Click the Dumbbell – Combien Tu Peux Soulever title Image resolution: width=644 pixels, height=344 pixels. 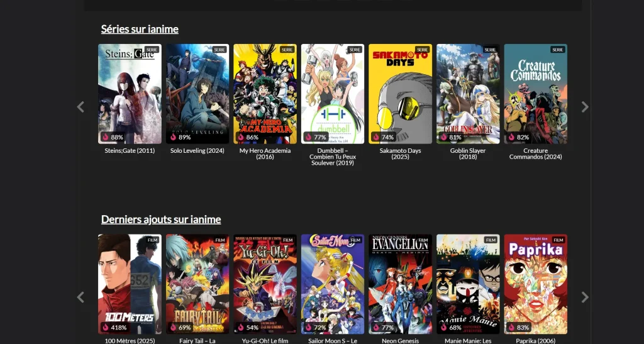point(333,157)
